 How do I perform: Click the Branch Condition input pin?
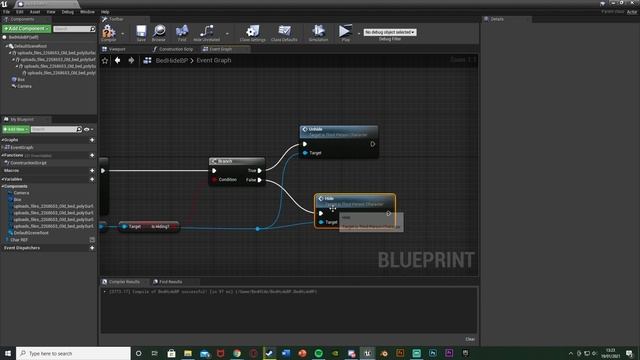click(214, 180)
